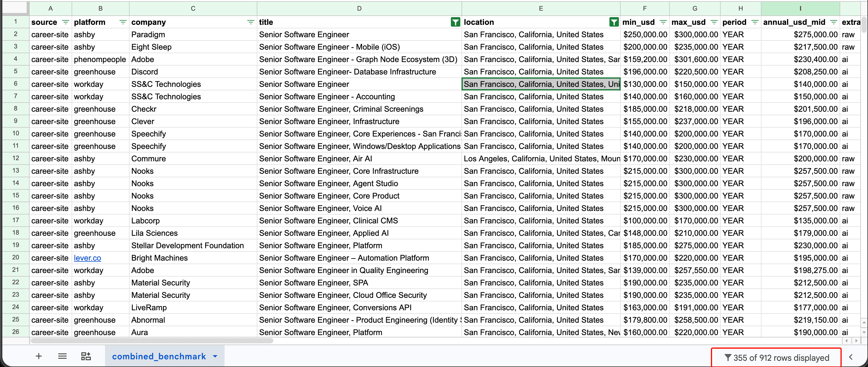Open filter menu for company column
Image resolution: width=868 pixels, height=367 pixels.
tap(251, 22)
